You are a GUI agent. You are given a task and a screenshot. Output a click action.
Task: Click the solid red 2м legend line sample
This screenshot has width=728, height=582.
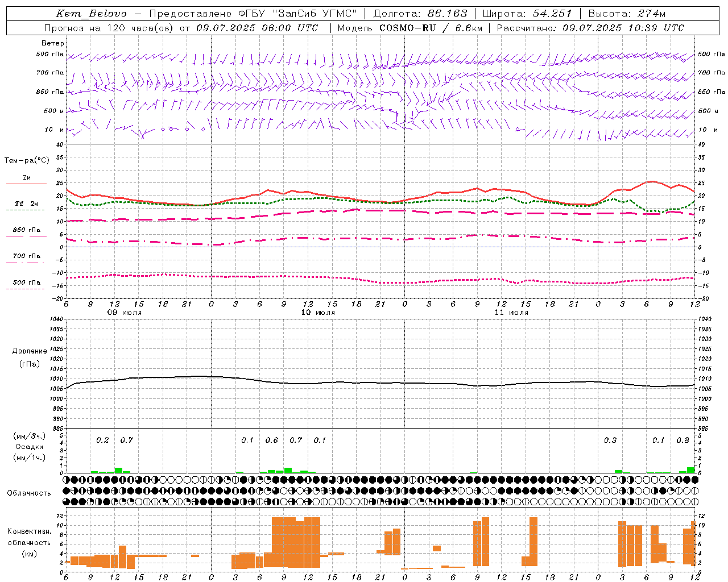point(26,184)
